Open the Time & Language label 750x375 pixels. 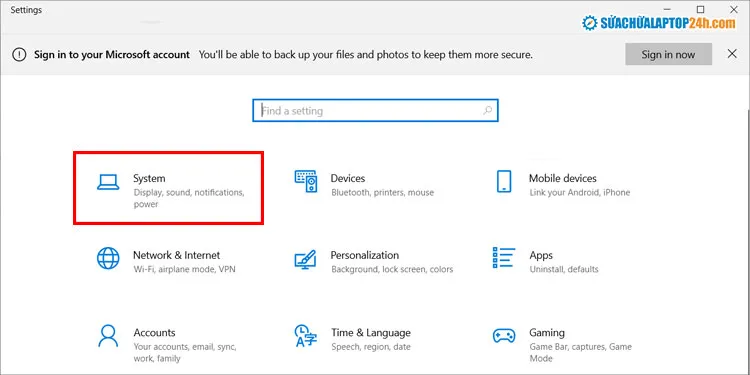(x=371, y=332)
